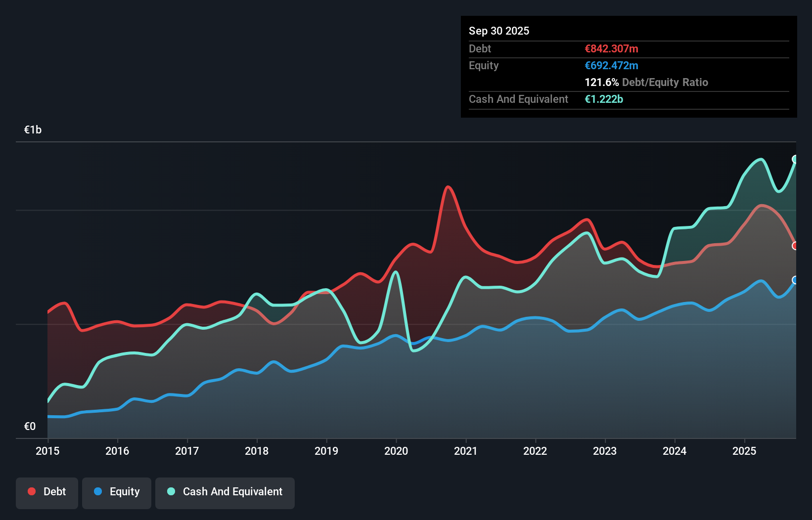The height and width of the screenshot is (520, 812).
Task: Select the Debt/Equity Ratio row
Action: tap(646, 82)
